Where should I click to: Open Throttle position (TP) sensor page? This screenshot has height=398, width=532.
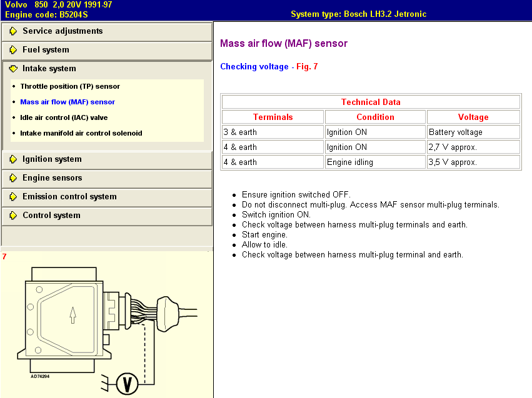tap(70, 86)
